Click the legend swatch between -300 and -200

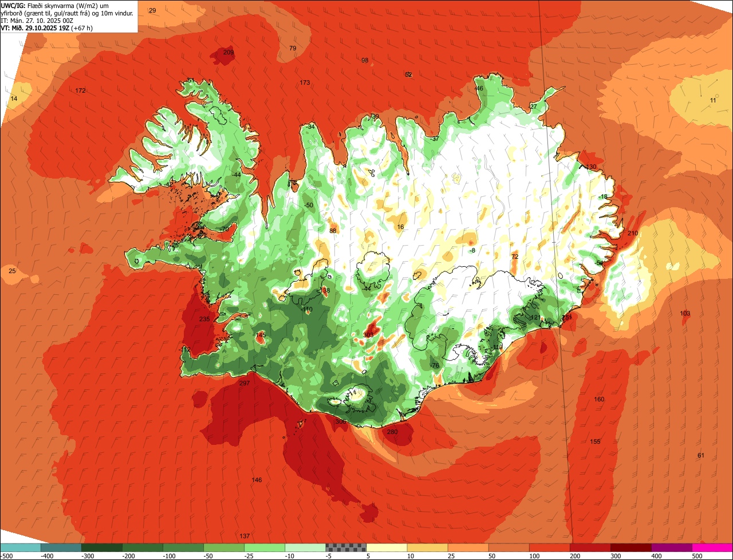[x=101, y=547]
